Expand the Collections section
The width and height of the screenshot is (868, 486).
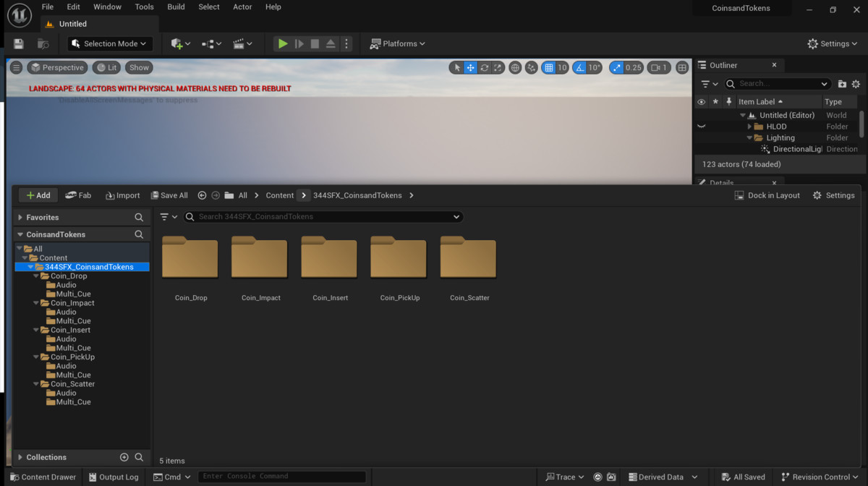click(x=20, y=457)
